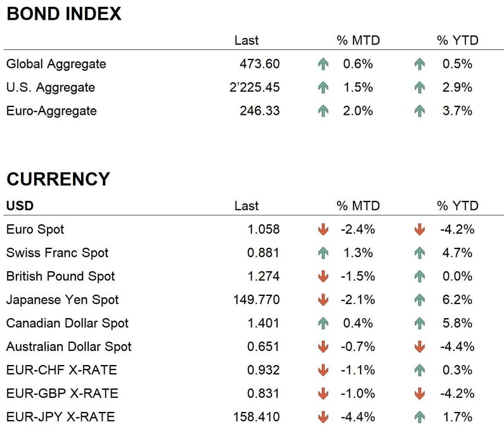
Task: Click the red down arrow for EUR-JPY X-RATE MTD
Action: pos(323,417)
